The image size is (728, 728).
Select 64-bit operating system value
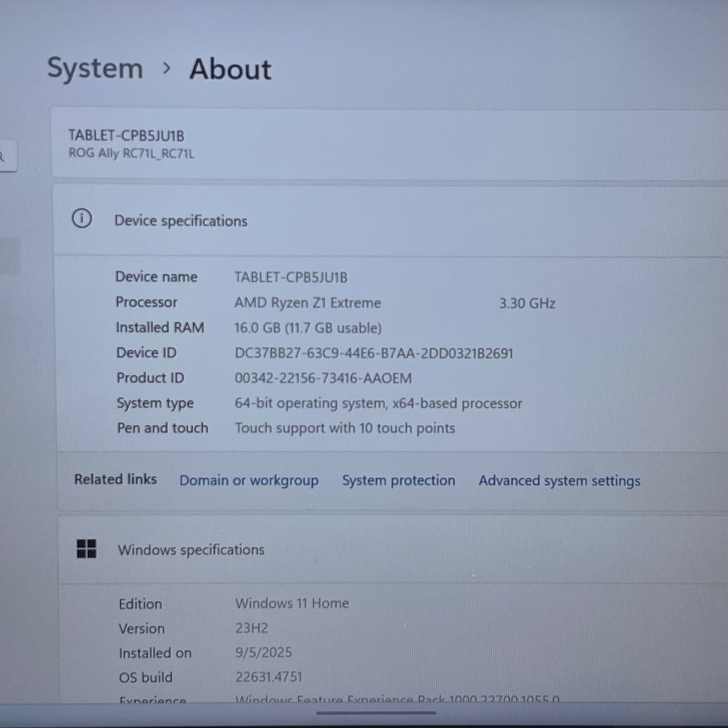[x=379, y=403]
